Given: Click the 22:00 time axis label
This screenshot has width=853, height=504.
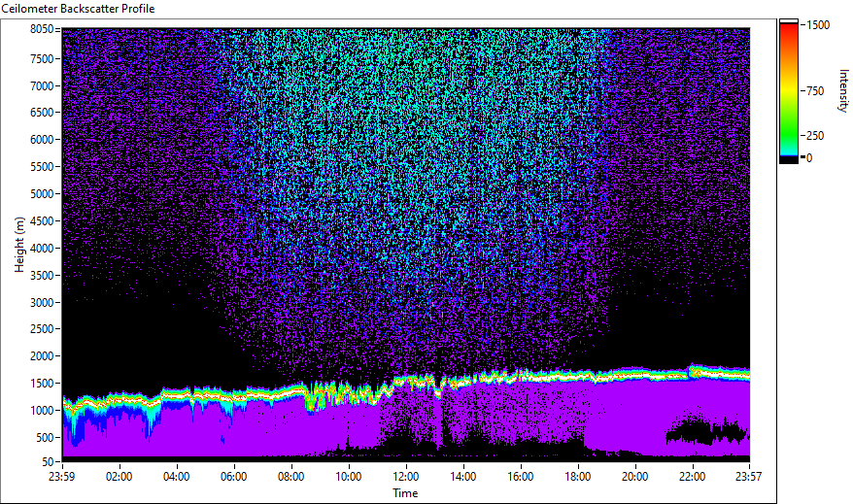Looking at the screenshot, I should (x=693, y=477).
